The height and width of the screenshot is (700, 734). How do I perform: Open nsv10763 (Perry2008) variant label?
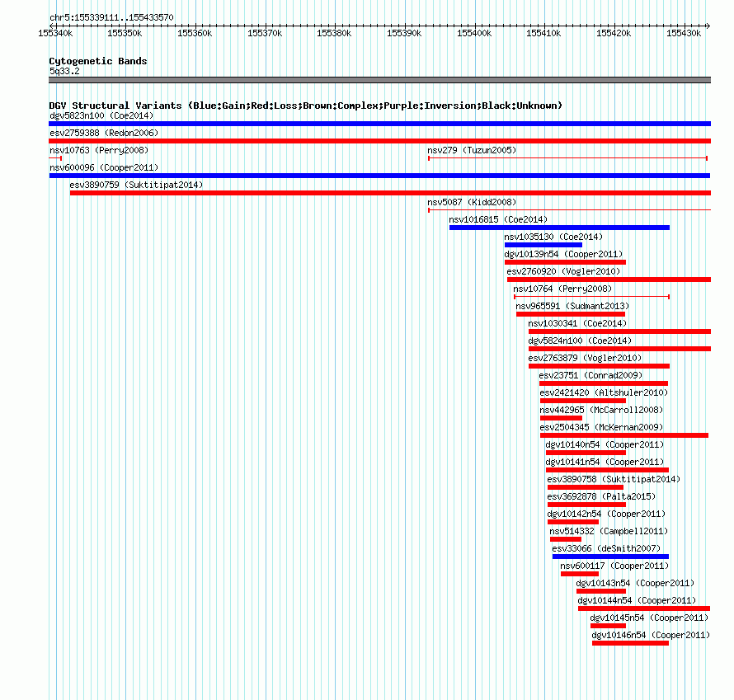pos(99,150)
